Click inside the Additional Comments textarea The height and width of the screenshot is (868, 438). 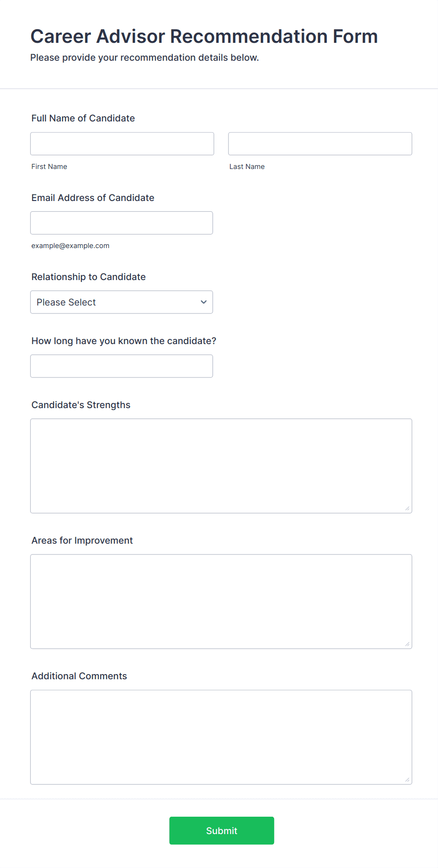[221, 737]
